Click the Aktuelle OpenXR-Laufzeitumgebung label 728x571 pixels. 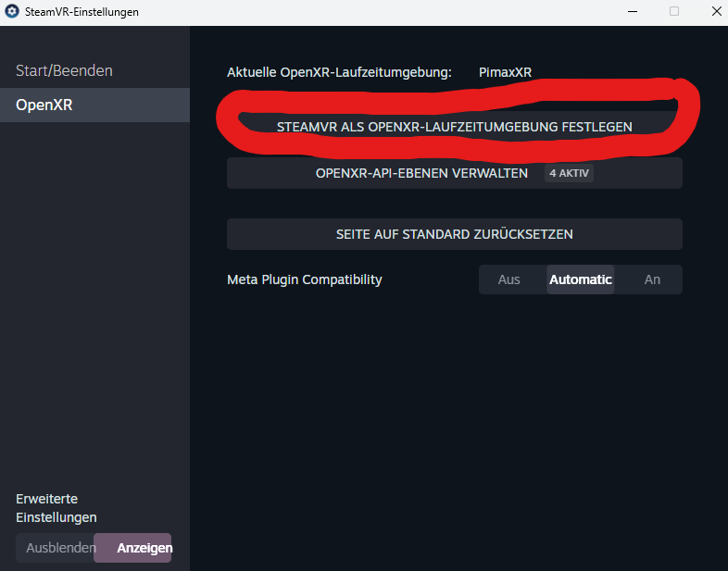coord(339,72)
